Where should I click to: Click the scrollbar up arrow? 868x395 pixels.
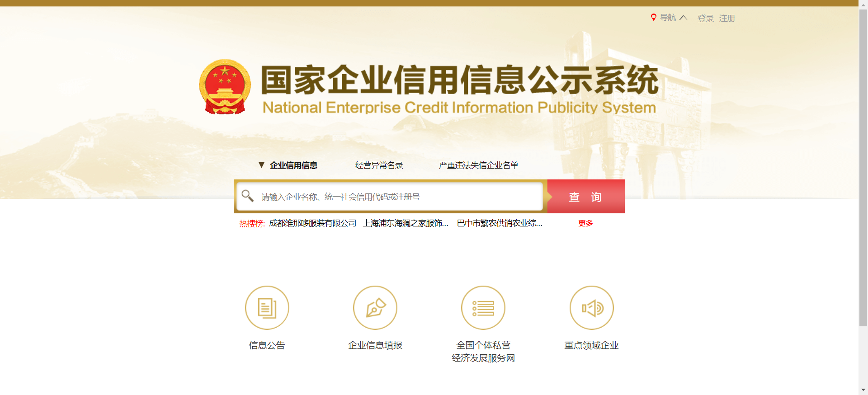click(x=863, y=4)
